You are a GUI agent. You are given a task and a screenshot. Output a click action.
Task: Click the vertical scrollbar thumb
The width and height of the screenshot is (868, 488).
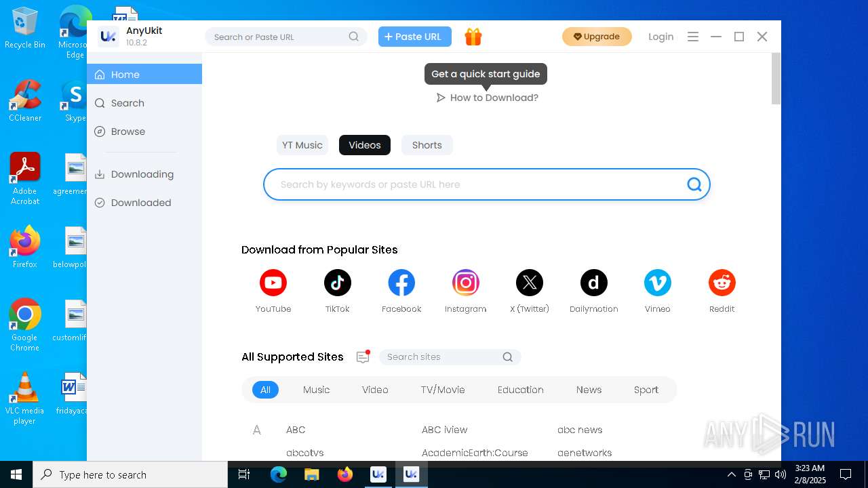click(x=776, y=79)
